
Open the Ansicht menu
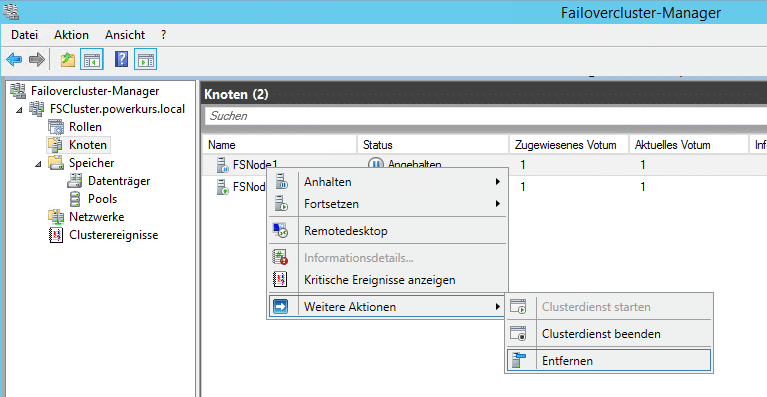(125, 35)
